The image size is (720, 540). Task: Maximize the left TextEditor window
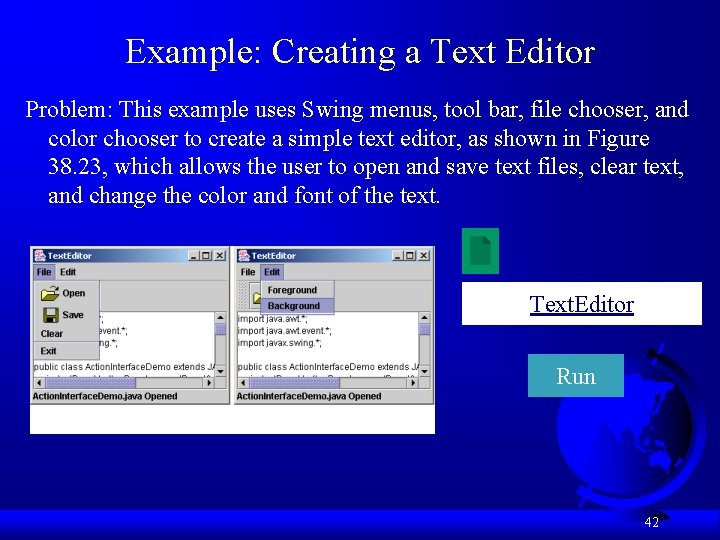click(205, 256)
